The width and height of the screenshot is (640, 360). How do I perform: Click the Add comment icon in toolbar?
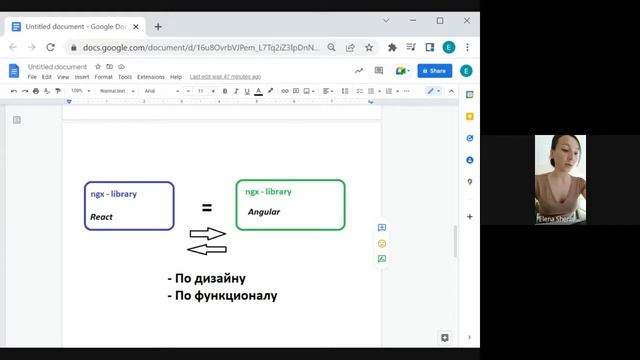[x=296, y=91]
